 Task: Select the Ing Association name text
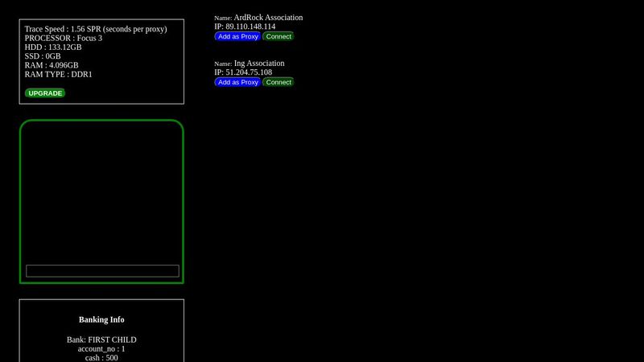(258, 64)
